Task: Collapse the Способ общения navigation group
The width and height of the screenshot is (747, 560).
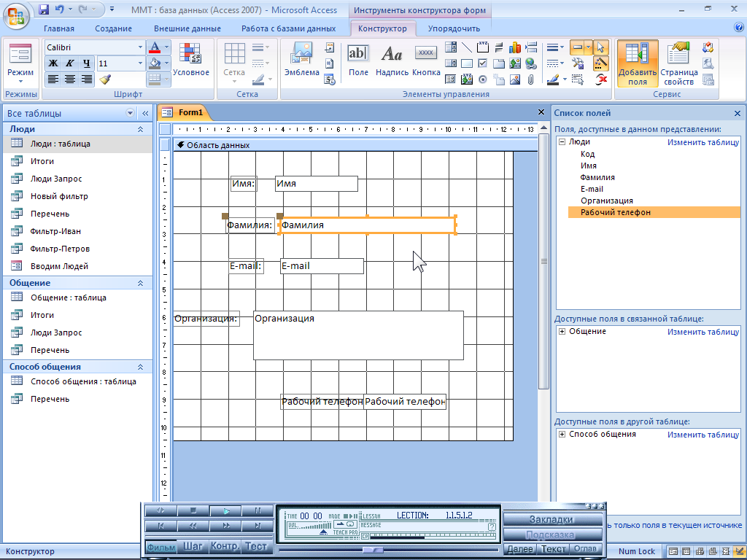Action: [x=141, y=367]
